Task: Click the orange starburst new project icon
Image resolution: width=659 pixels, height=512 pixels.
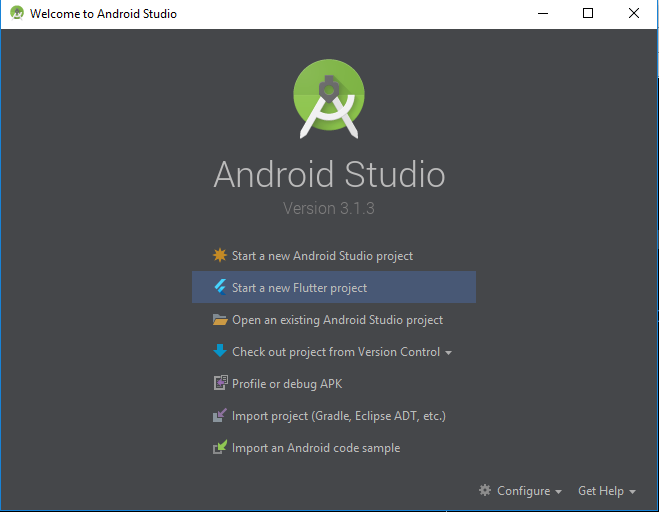Action: [x=220, y=255]
